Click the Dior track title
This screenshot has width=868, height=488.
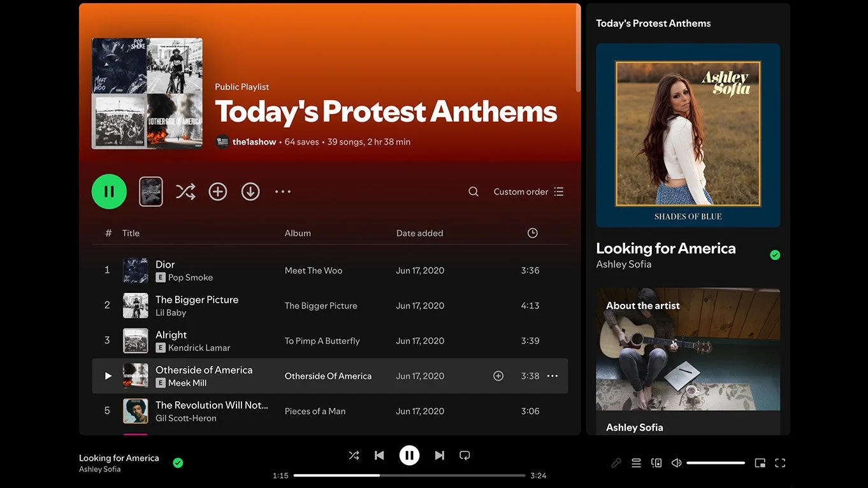pos(165,264)
